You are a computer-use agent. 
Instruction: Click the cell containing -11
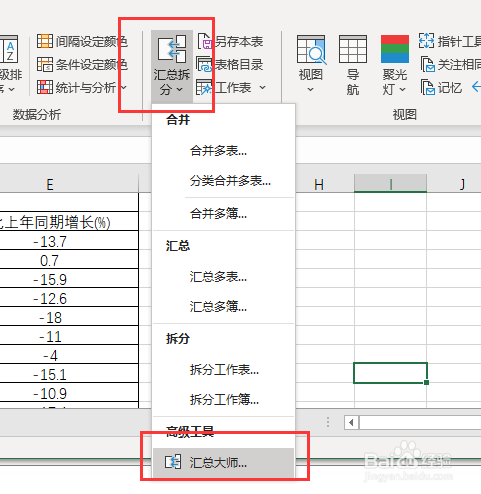[x=69, y=336]
